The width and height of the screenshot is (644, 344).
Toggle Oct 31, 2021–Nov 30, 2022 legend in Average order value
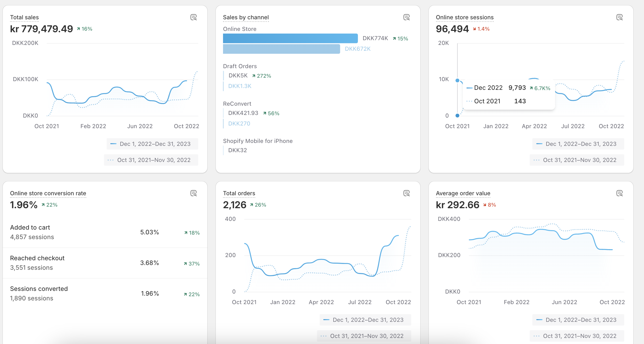[577, 336]
